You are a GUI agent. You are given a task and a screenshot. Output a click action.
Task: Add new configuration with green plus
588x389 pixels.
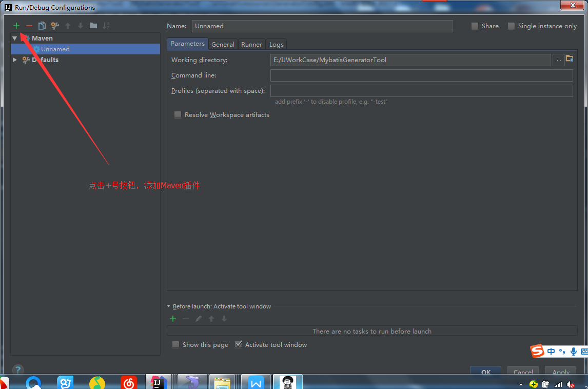tap(16, 26)
